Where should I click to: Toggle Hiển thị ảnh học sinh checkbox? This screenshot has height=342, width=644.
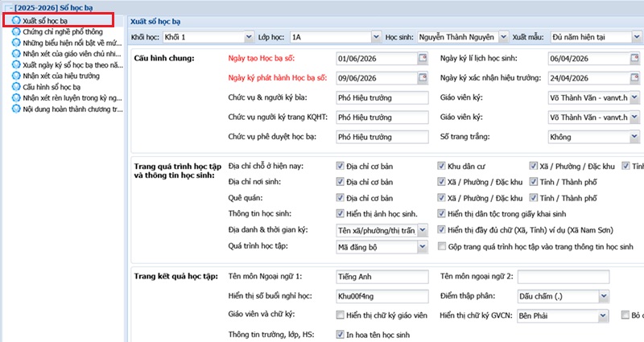[x=340, y=213]
